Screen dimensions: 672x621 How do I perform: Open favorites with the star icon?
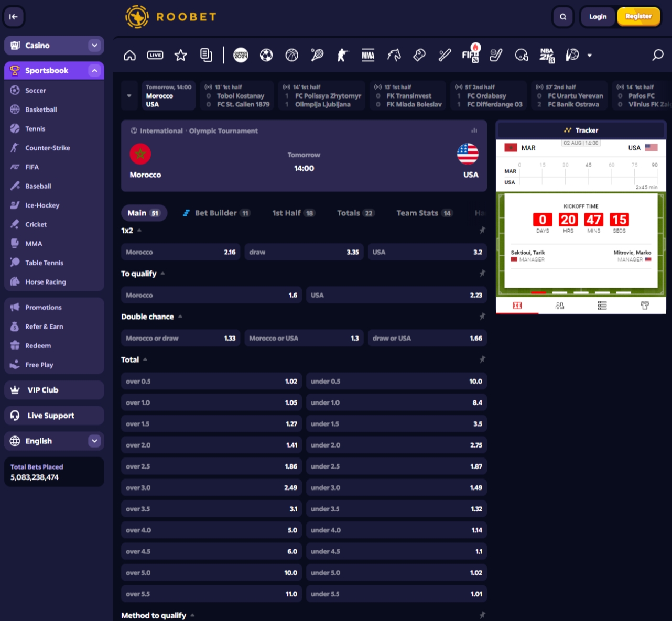181,55
